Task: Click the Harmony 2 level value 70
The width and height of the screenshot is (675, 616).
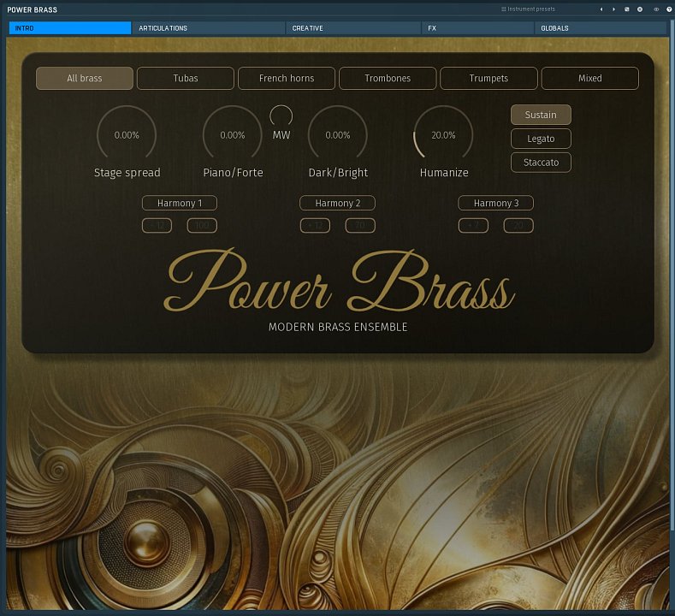Action: 360,226
